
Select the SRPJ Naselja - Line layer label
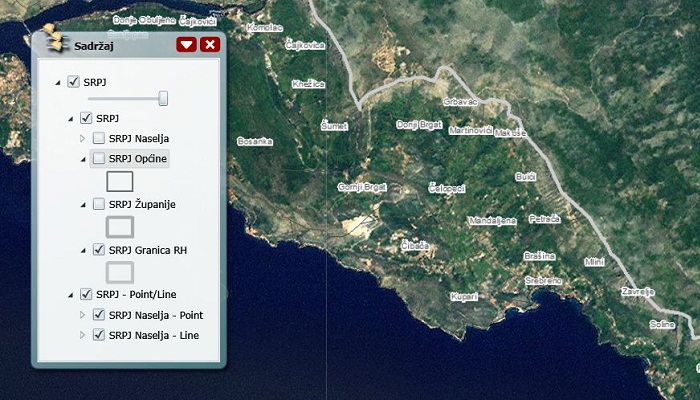click(153, 335)
